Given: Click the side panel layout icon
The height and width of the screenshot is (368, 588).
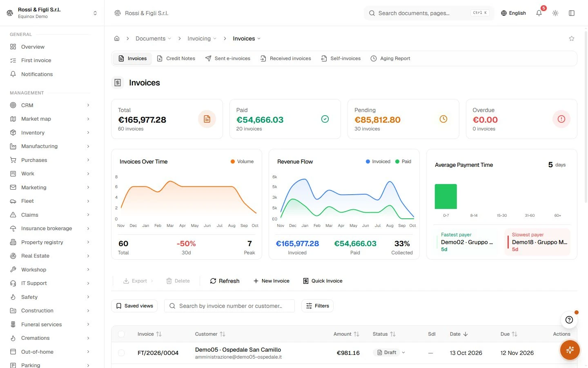Looking at the screenshot, I should tap(572, 13).
